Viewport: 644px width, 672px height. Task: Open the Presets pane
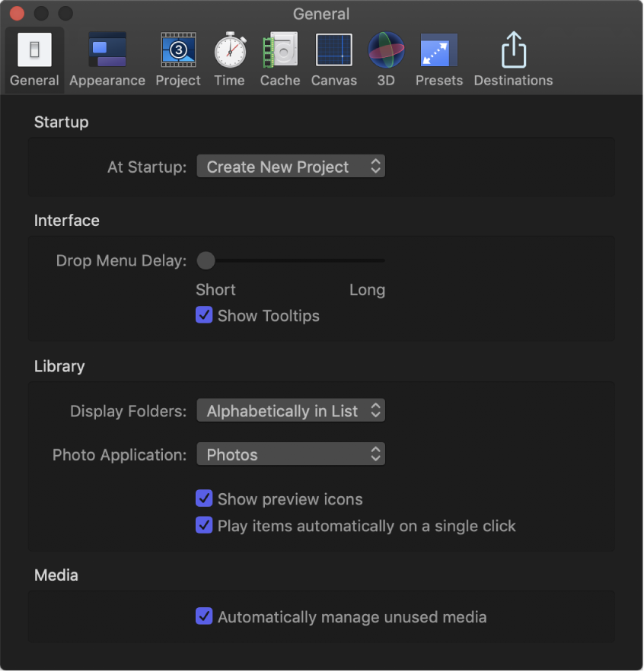[438, 53]
